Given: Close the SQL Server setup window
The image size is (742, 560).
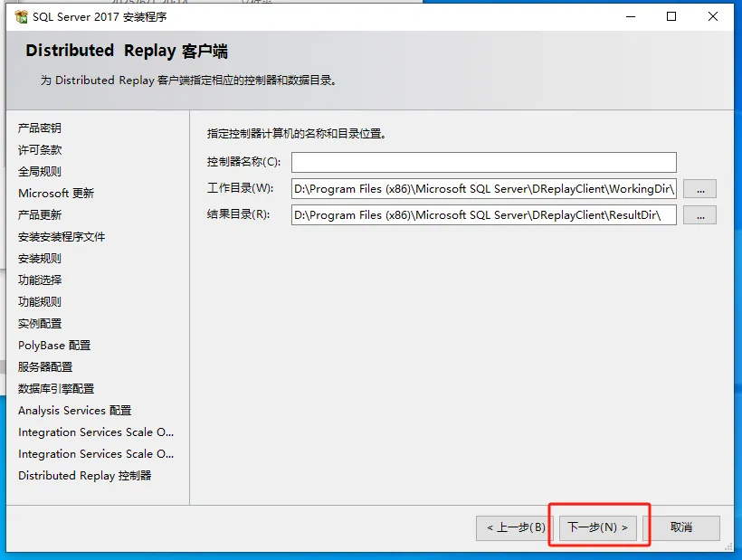Looking at the screenshot, I should pos(713,16).
